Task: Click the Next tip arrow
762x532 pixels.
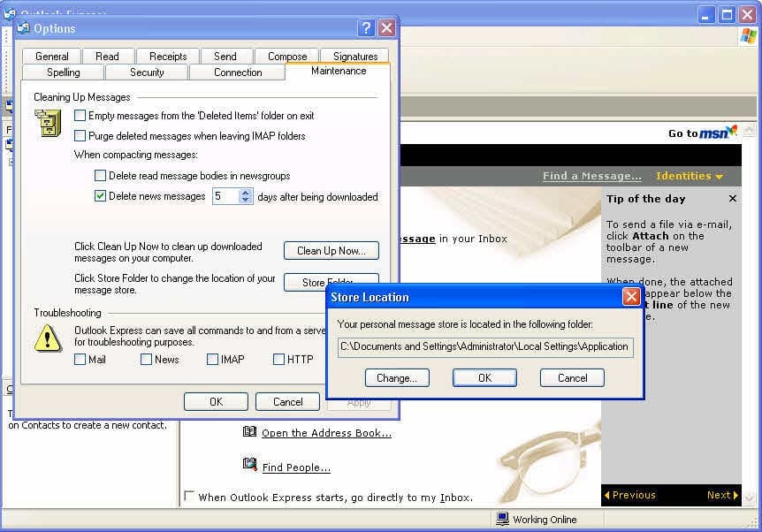Action: [x=735, y=495]
